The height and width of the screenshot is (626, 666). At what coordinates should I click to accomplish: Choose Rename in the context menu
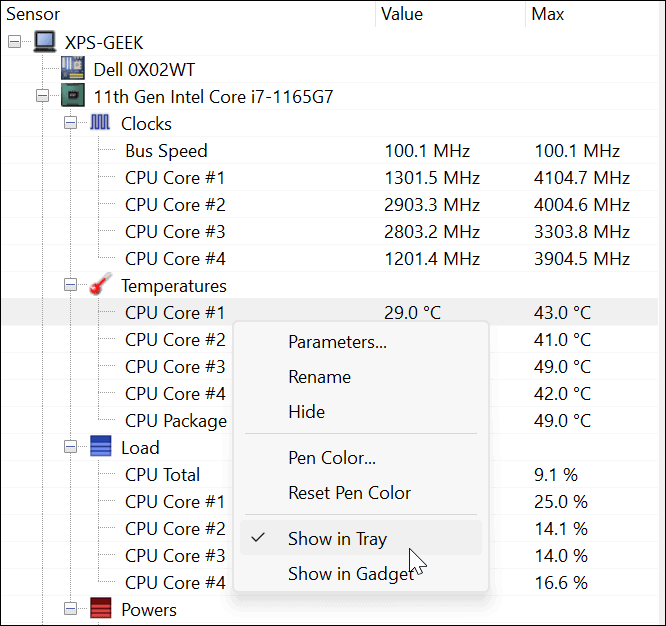coord(319,377)
